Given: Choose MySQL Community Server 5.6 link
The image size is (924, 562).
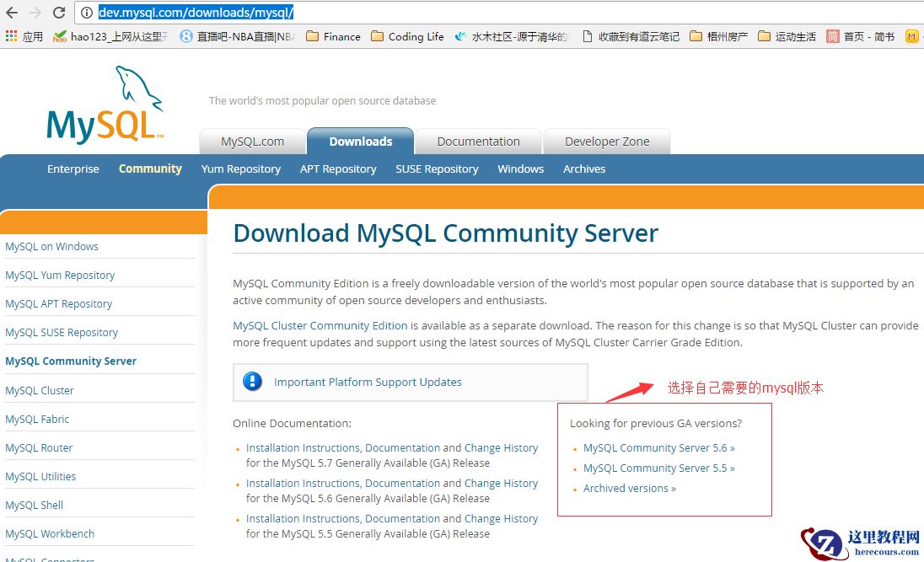Looking at the screenshot, I should (658, 447).
